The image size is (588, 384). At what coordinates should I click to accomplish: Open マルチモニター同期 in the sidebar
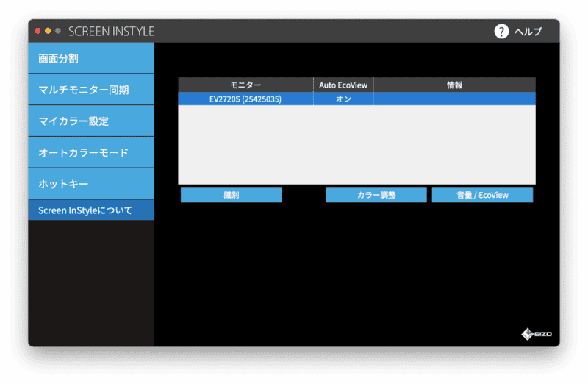(91, 90)
